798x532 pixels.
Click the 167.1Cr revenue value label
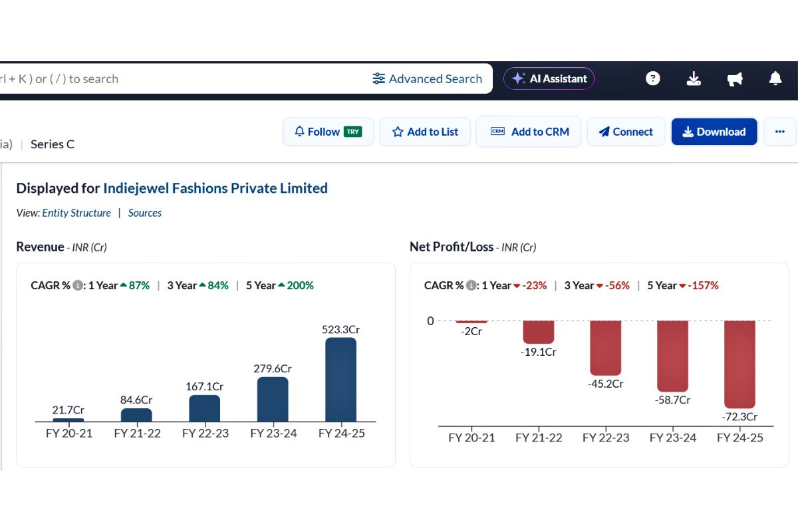pyautogui.click(x=204, y=386)
